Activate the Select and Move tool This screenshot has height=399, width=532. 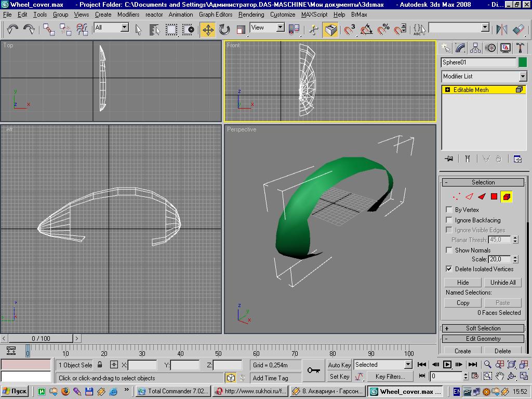(x=208, y=30)
